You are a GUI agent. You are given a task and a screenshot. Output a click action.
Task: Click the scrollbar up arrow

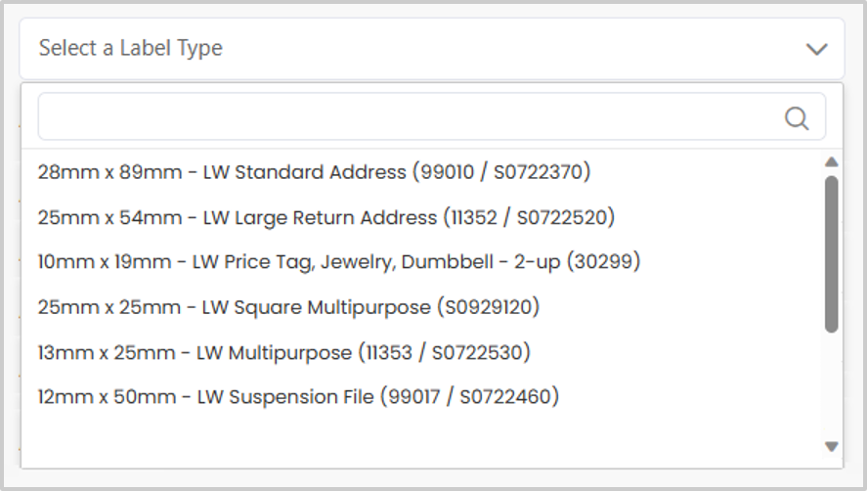(x=832, y=162)
